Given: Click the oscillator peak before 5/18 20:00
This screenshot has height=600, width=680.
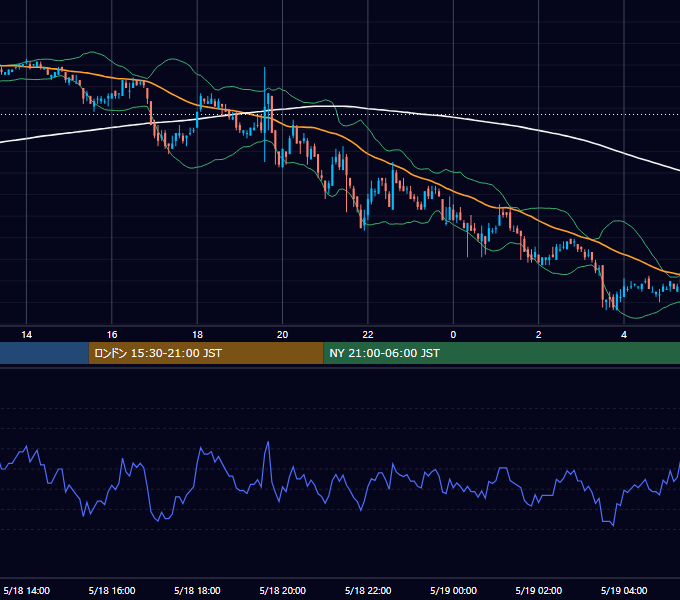Looking at the screenshot, I should coord(268,443).
